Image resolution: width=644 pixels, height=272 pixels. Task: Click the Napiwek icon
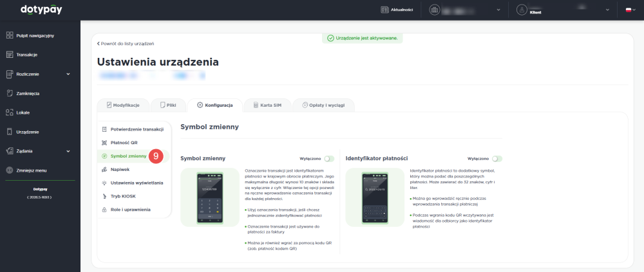[x=104, y=169]
